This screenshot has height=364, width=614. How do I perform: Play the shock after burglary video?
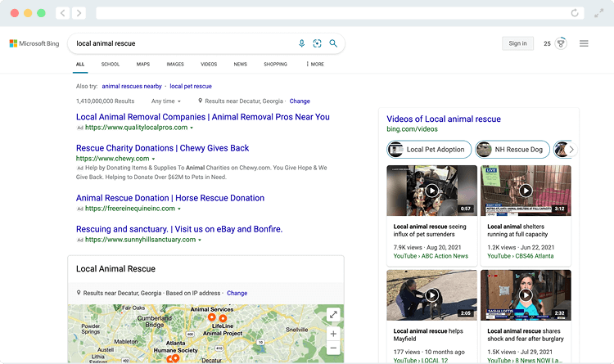(526, 294)
